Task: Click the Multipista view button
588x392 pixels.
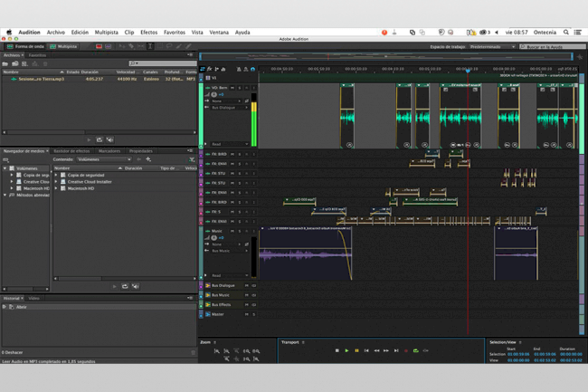Action: coord(65,46)
